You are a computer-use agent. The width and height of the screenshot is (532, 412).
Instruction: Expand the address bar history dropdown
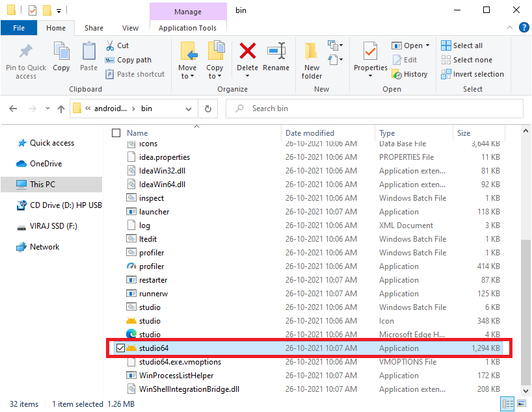point(189,109)
